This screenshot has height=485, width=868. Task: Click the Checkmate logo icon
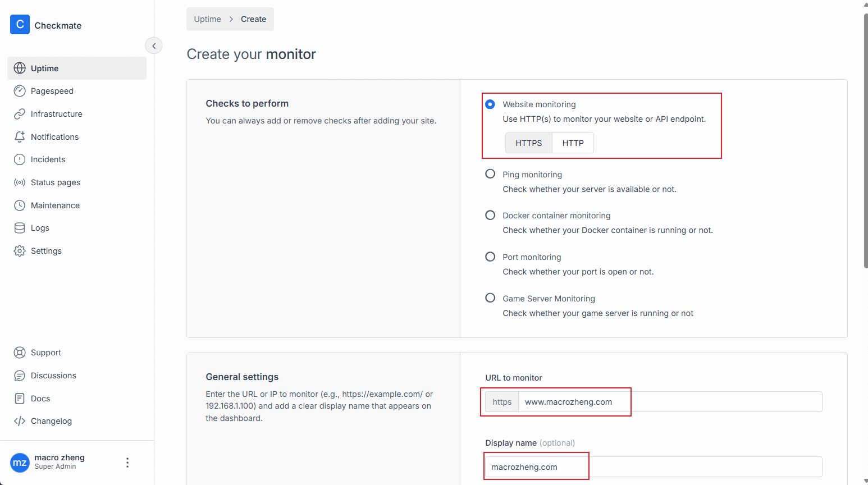click(x=20, y=25)
